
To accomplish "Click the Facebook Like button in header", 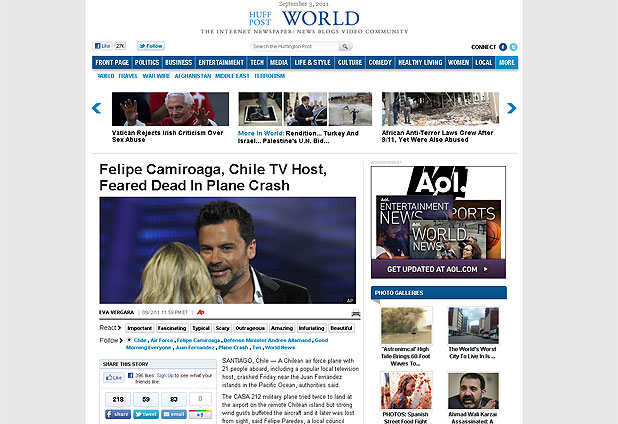I will point(102,46).
